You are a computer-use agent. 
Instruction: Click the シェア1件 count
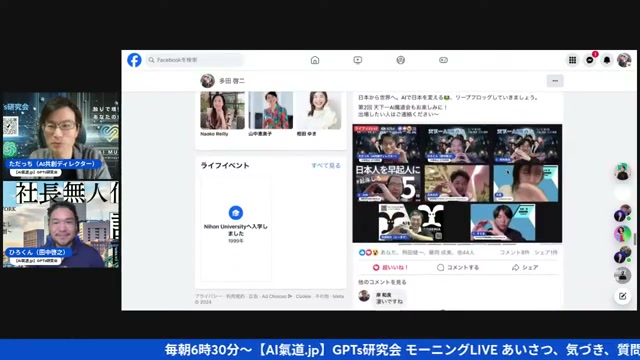546,253
